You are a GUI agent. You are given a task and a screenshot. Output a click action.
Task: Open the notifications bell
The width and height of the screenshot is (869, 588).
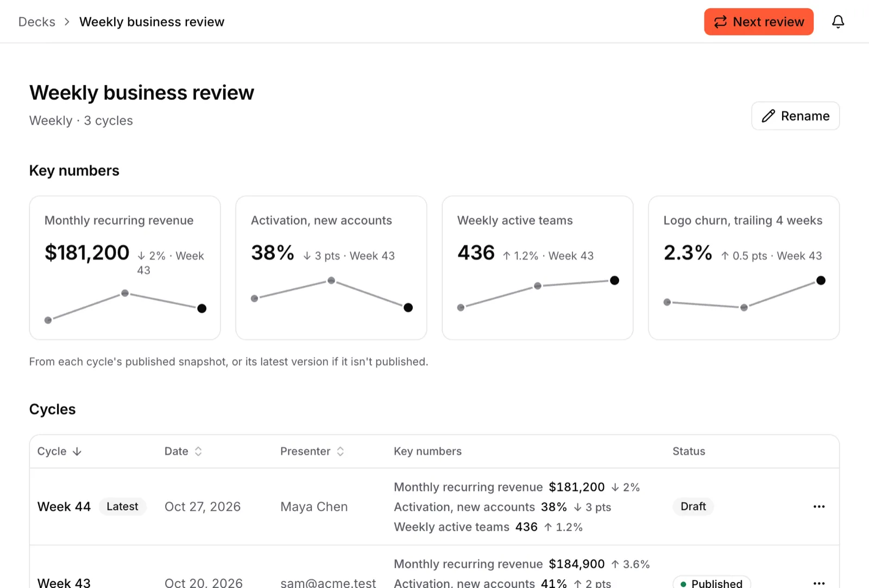pos(838,22)
